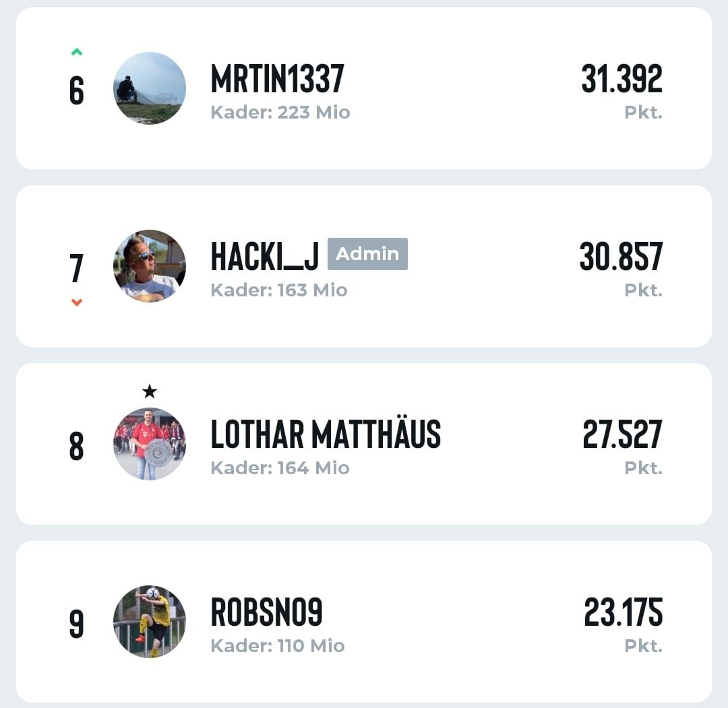Click the 30.857 points score
Viewport: 728px width, 708px height.
click(x=621, y=257)
